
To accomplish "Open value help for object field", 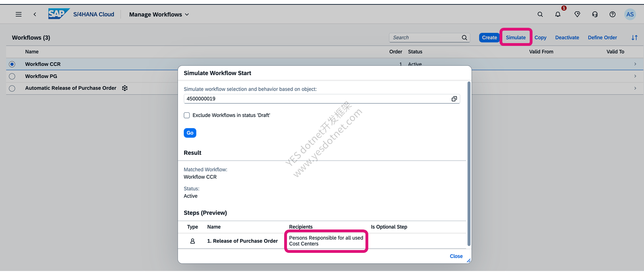I will [454, 99].
